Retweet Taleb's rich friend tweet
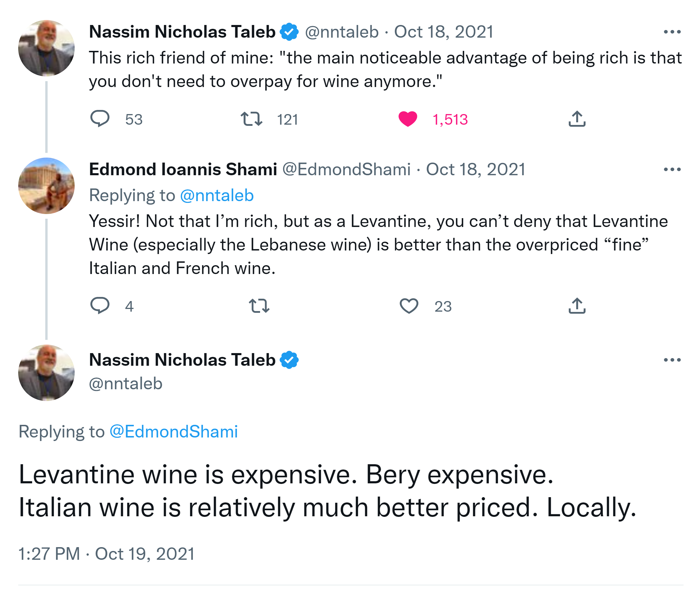Viewport: 700px width, 598px height. pyautogui.click(x=251, y=119)
